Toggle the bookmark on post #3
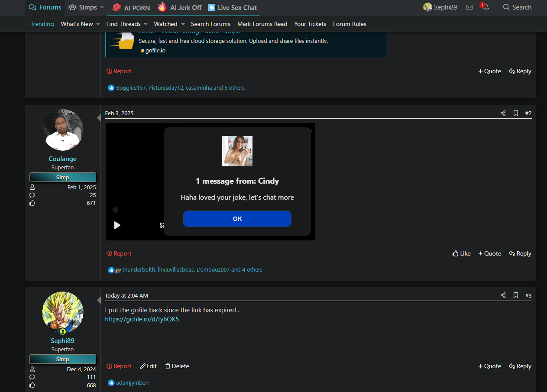547x392 pixels. [x=516, y=295]
